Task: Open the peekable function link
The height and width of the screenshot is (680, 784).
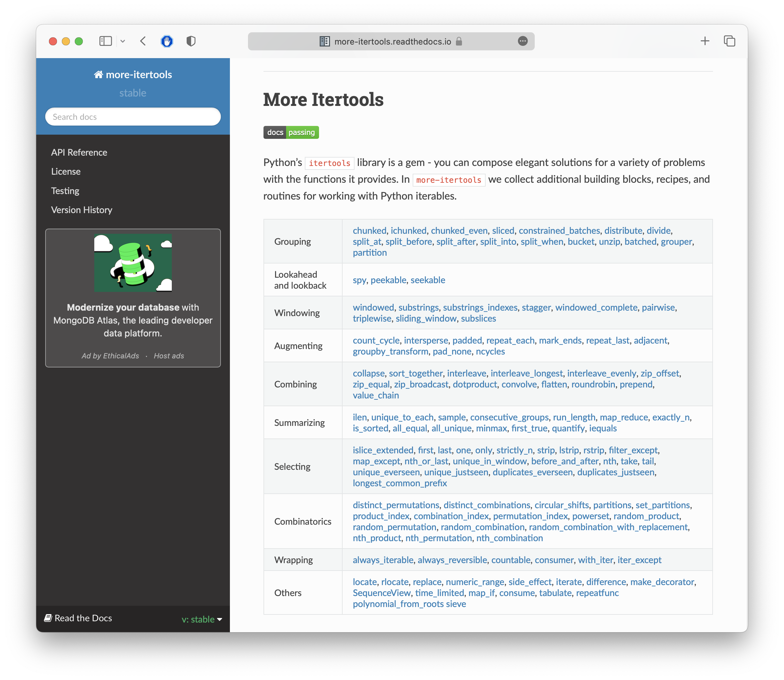Action: [x=388, y=280]
